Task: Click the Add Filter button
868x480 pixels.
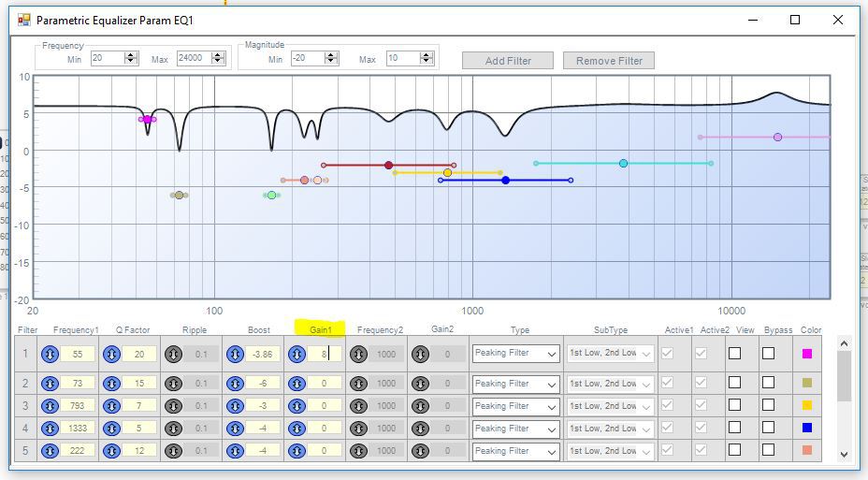Action: point(508,61)
